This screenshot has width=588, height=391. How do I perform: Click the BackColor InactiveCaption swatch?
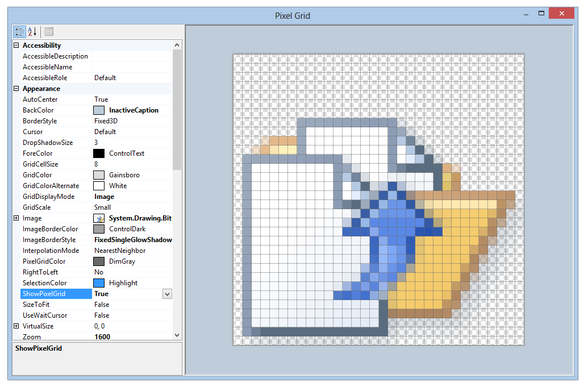click(99, 110)
